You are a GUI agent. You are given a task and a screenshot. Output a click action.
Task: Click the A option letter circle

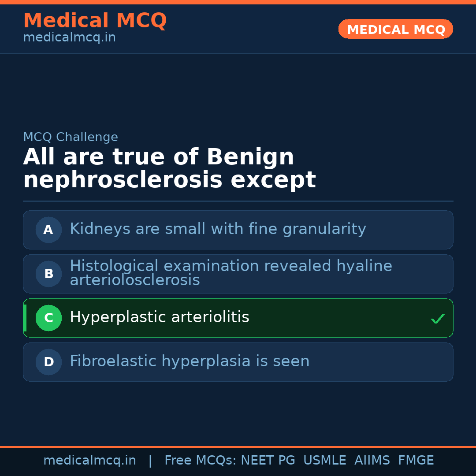coord(48,230)
